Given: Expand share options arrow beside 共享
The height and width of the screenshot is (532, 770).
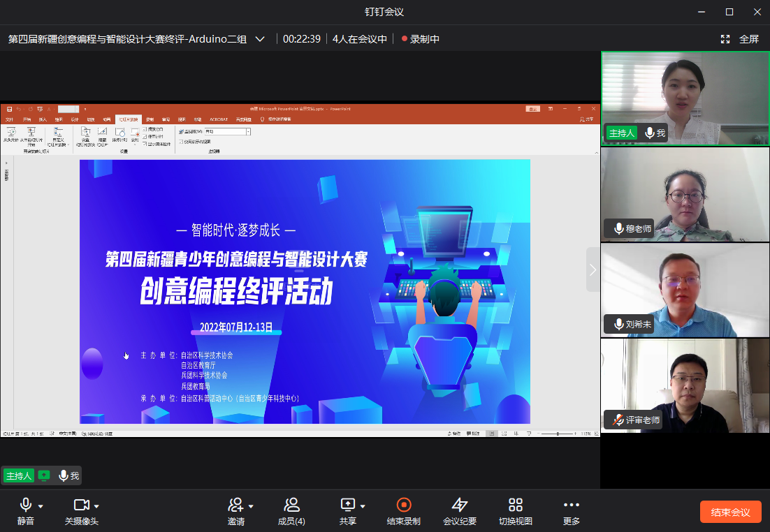Looking at the screenshot, I should pyautogui.click(x=363, y=506).
